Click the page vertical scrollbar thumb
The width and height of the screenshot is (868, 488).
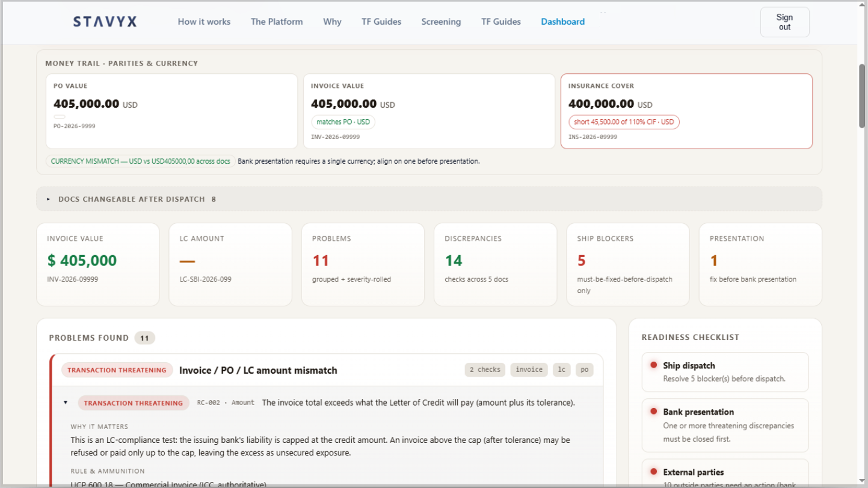pyautogui.click(x=862, y=96)
